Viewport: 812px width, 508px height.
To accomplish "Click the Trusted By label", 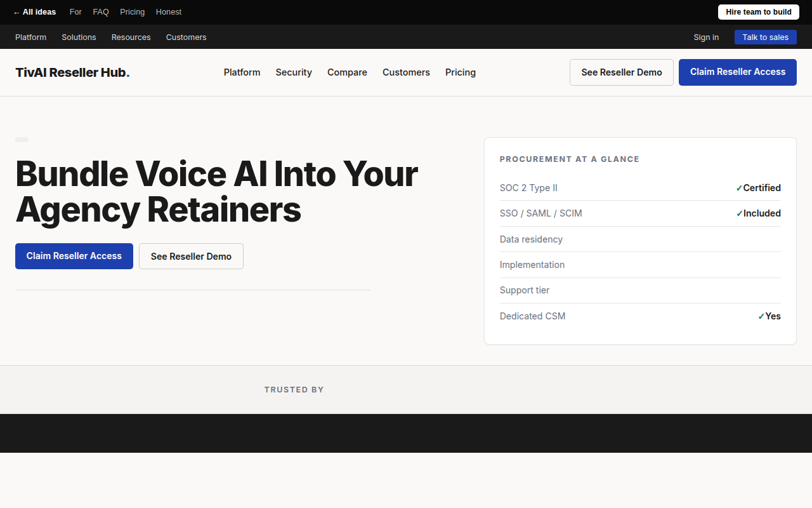I will 294,390.
